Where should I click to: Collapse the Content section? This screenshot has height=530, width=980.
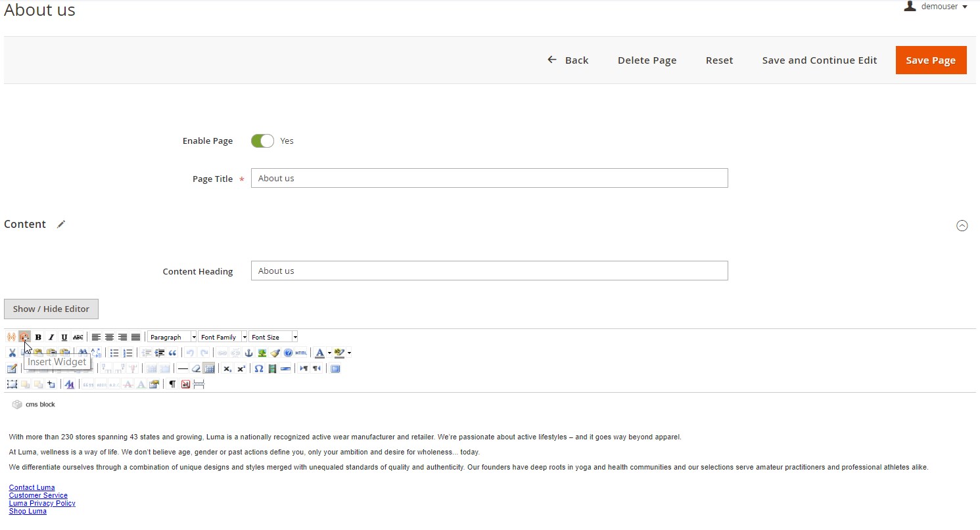pyautogui.click(x=962, y=225)
